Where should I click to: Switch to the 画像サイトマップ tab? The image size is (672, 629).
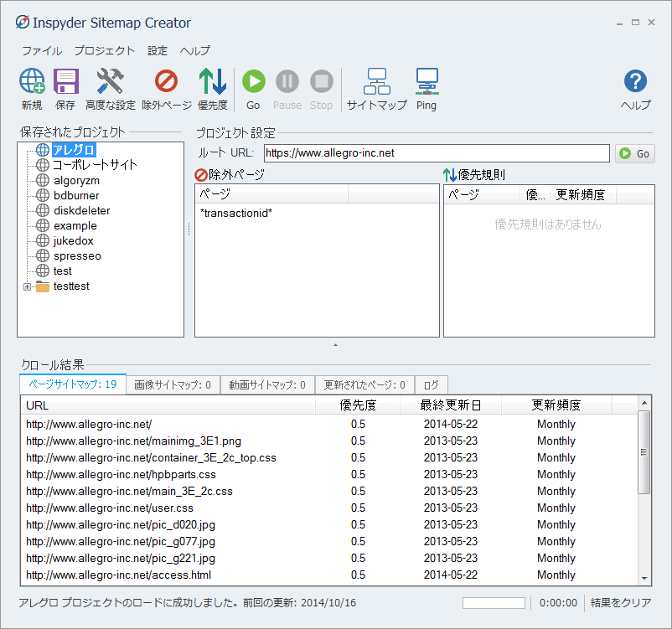click(173, 384)
